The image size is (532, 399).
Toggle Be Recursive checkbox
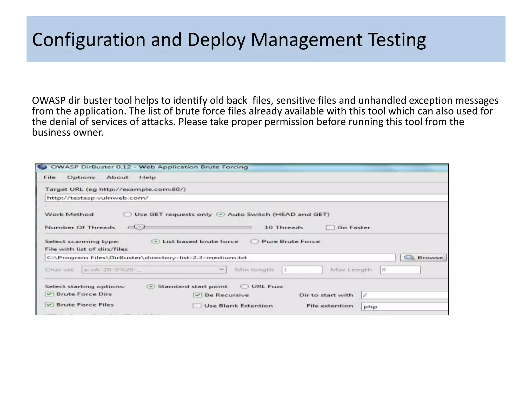[198, 295]
